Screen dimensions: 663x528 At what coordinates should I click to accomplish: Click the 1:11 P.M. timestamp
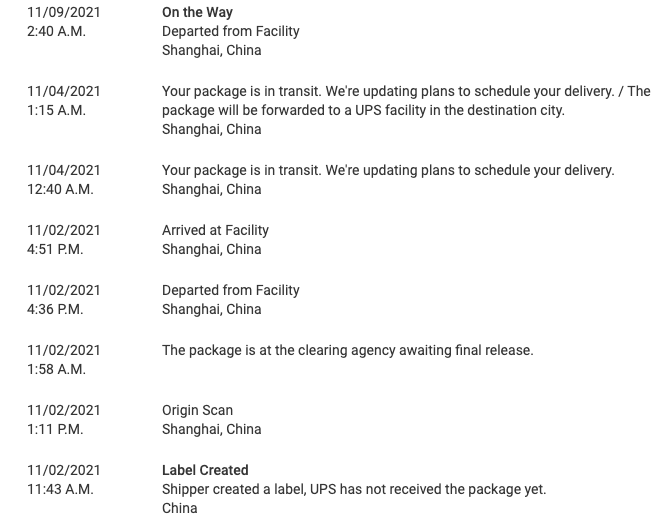point(55,429)
